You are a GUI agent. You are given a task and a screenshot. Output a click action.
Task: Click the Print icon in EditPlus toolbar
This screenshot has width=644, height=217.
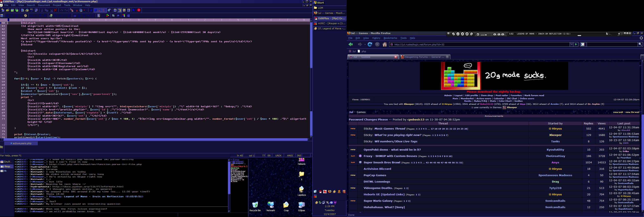click(27, 10)
